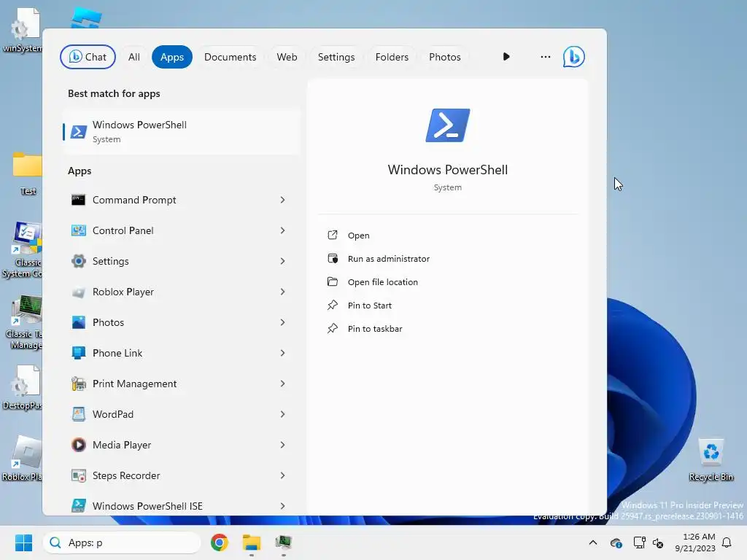The width and height of the screenshot is (747, 560).
Task: Select the Test folder on desktop
Action: pos(28,174)
